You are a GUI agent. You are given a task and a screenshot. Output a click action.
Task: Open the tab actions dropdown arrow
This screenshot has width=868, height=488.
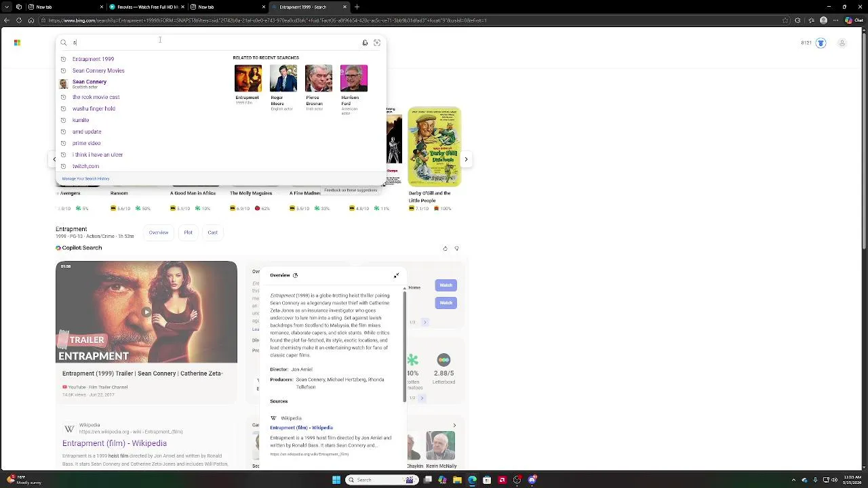tap(6, 7)
